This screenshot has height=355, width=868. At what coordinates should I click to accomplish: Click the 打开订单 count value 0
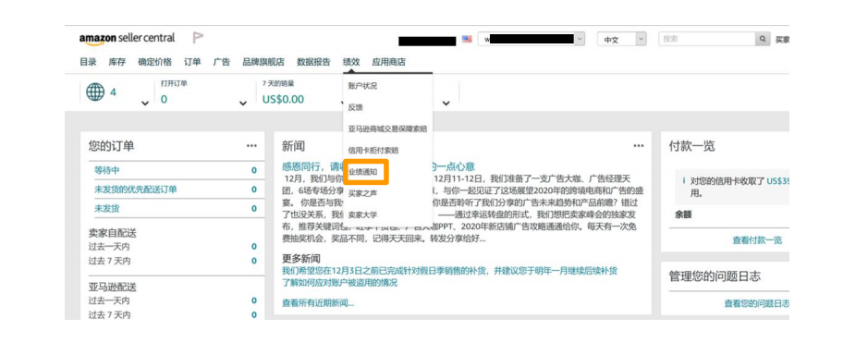[x=164, y=100]
